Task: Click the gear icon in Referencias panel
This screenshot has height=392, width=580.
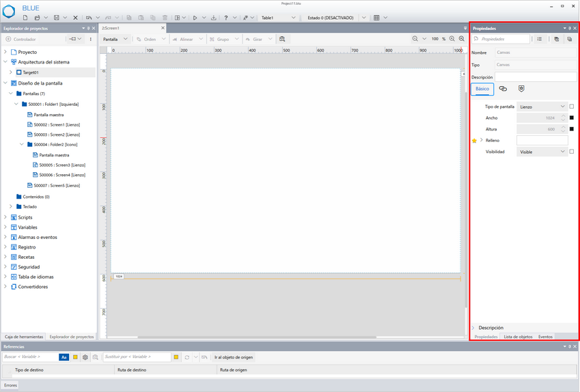Action: coord(85,357)
